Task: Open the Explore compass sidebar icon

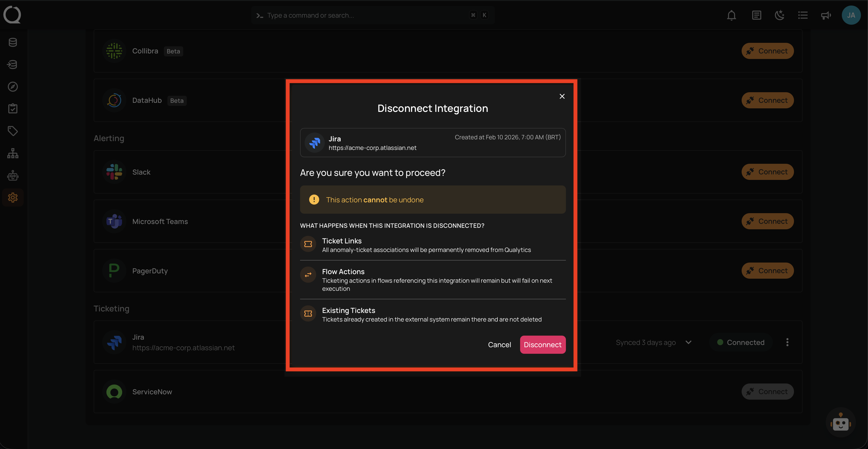Action: 13,87
